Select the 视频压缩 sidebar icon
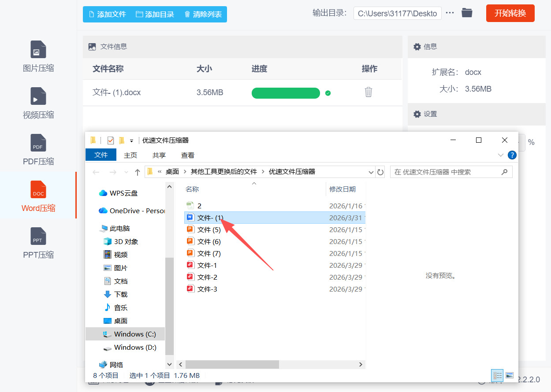551x392 pixels. tap(38, 102)
